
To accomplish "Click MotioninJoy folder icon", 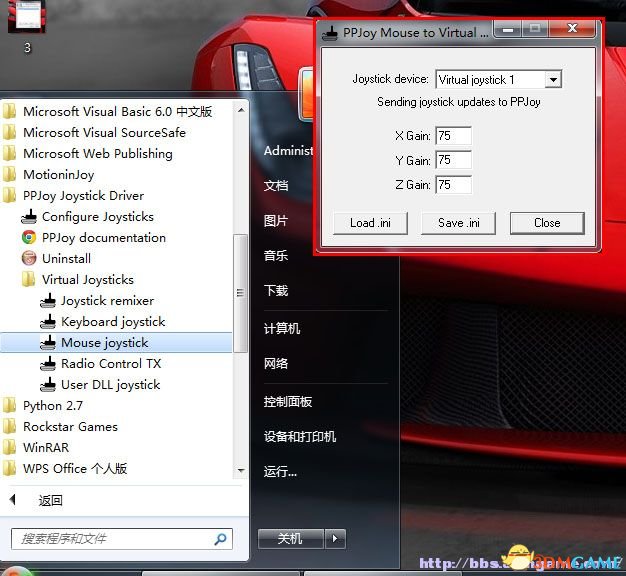I will click(x=9, y=174).
